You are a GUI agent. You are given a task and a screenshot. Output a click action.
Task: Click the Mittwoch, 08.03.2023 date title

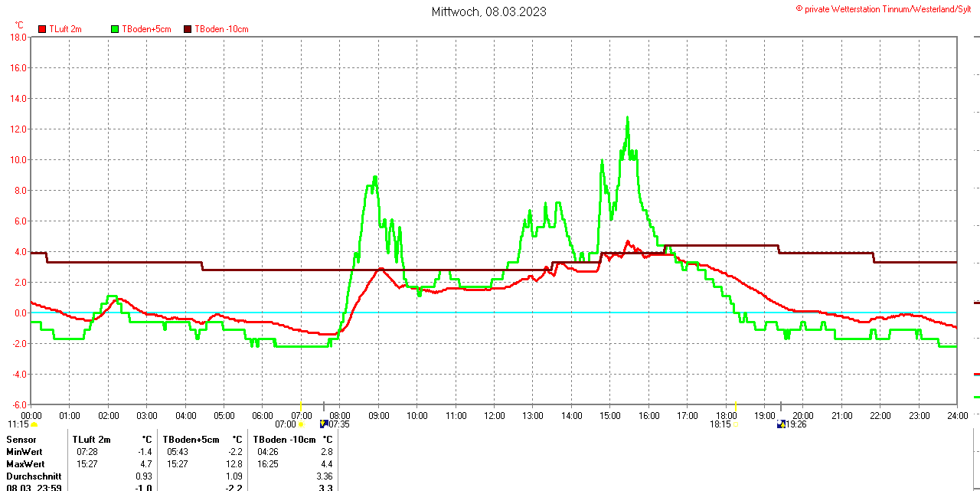pyautogui.click(x=489, y=11)
